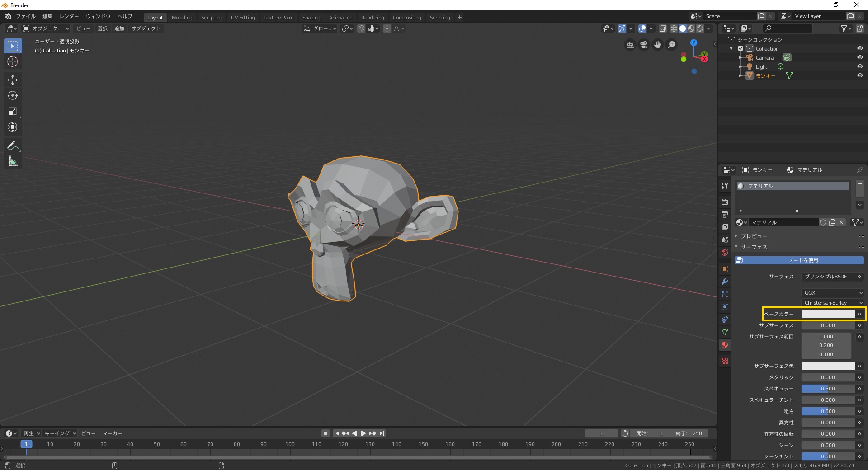
Task: Hide the Light object in outliner
Action: (860, 66)
